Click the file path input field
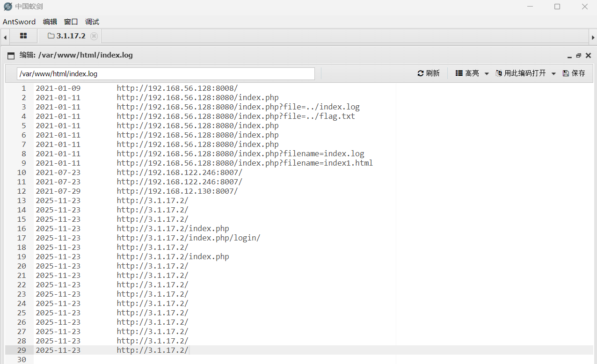The height and width of the screenshot is (364, 597). [x=166, y=74]
